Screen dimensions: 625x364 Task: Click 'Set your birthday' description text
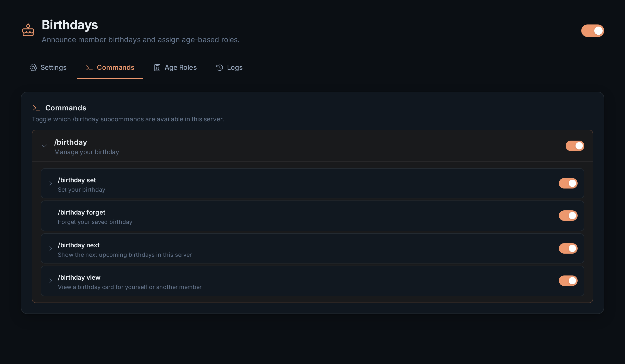(x=82, y=190)
